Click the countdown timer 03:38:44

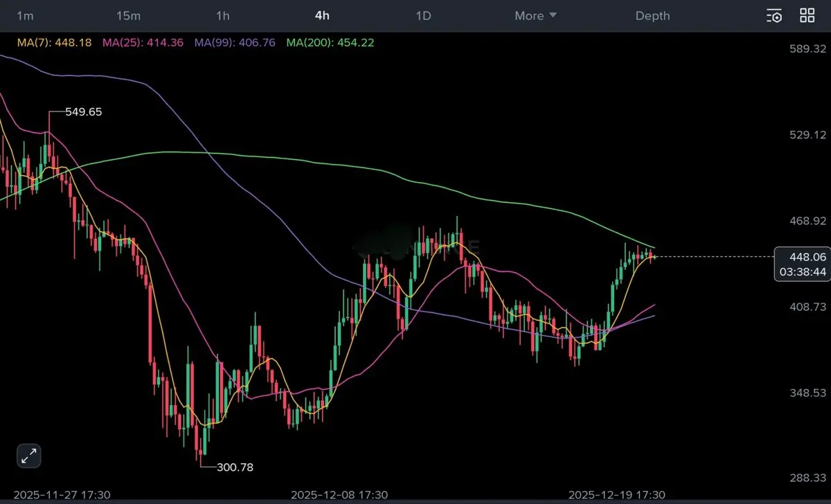803,272
